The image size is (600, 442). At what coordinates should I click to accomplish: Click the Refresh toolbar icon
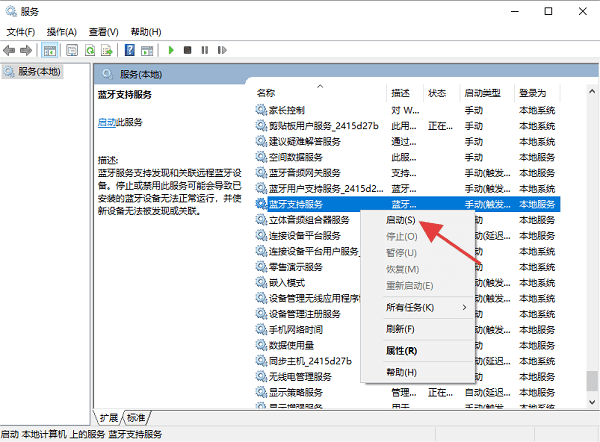(90, 49)
